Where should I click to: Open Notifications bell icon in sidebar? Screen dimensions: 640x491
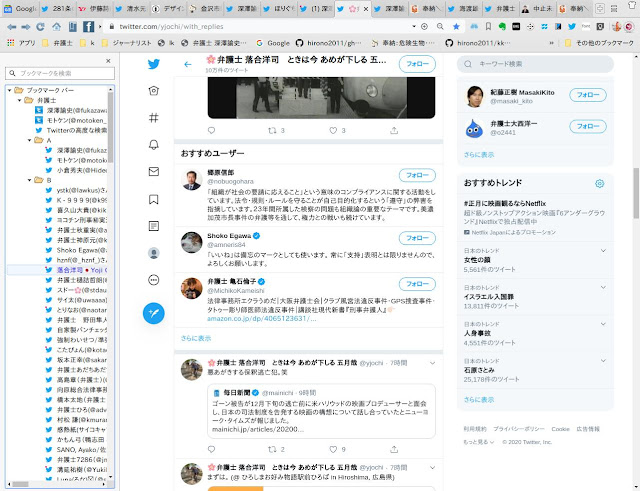pyautogui.click(x=153, y=144)
